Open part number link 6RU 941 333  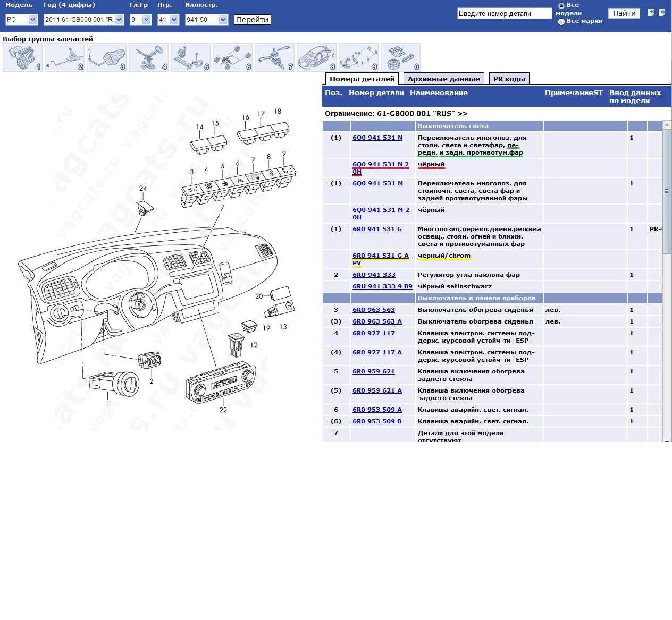(374, 275)
